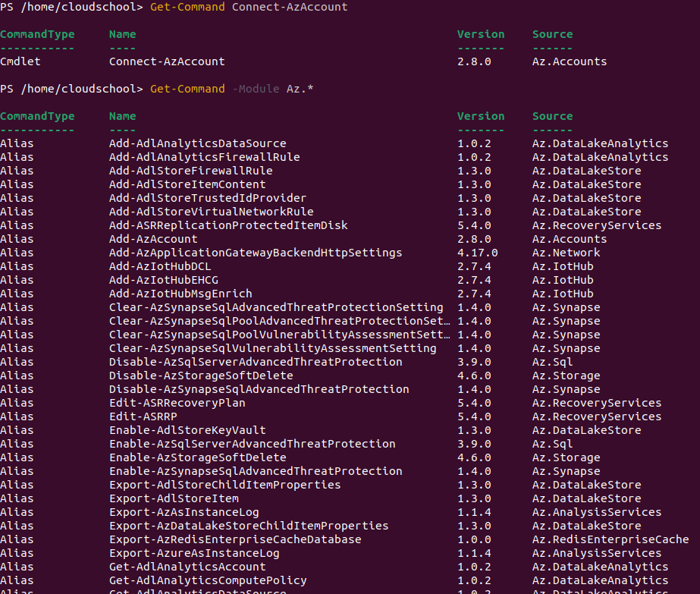700x594 pixels.
Task: Select Enable-AzSqlServerAdvancedThreatProtection name
Action: pos(253,444)
